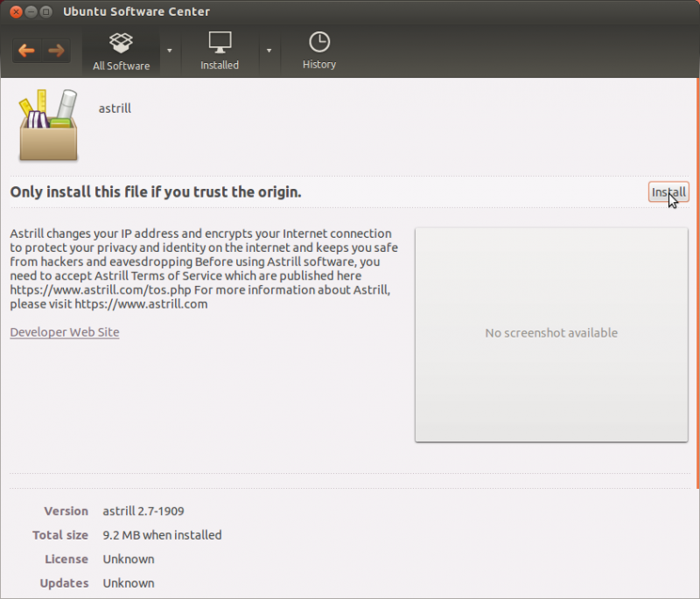Screen dimensions: 700x599
Task: Expand the Installed dropdown arrow
Action: (269, 51)
